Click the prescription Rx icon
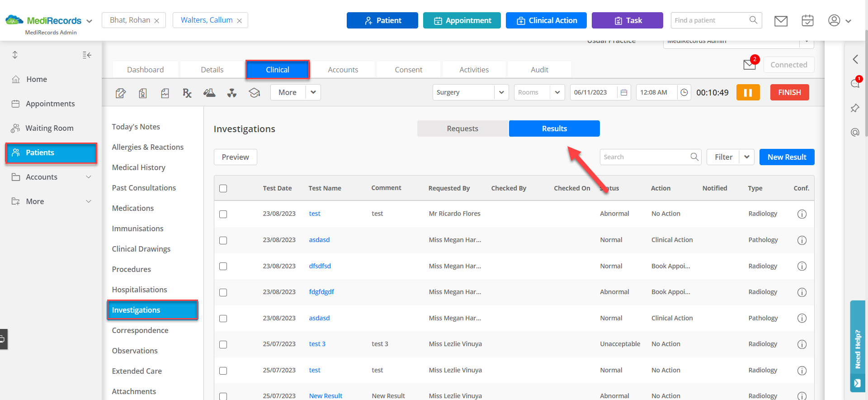The width and height of the screenshot is (868, 400). pyautogui.click(x=187, y=93)
